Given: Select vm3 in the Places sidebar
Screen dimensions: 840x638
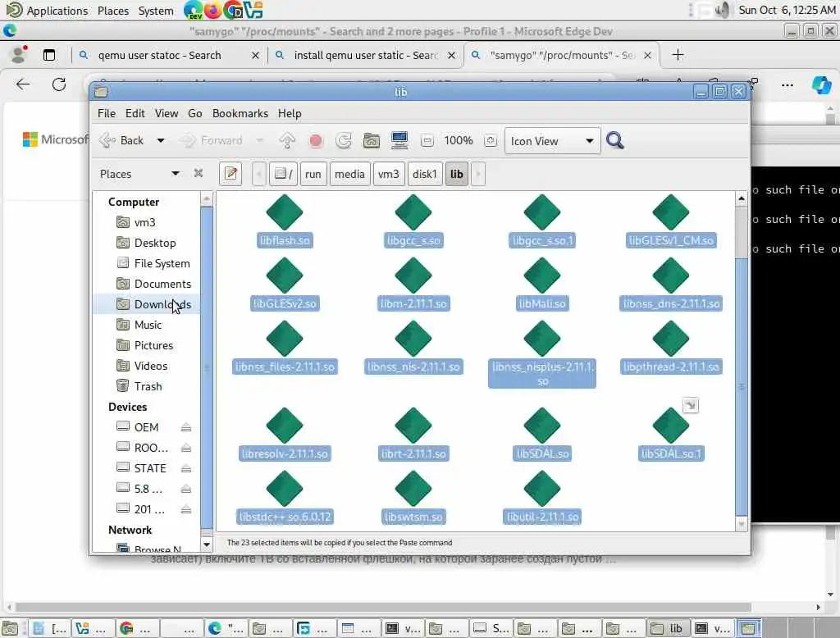Looking at the screenshot, I should (x=144, y=221).
